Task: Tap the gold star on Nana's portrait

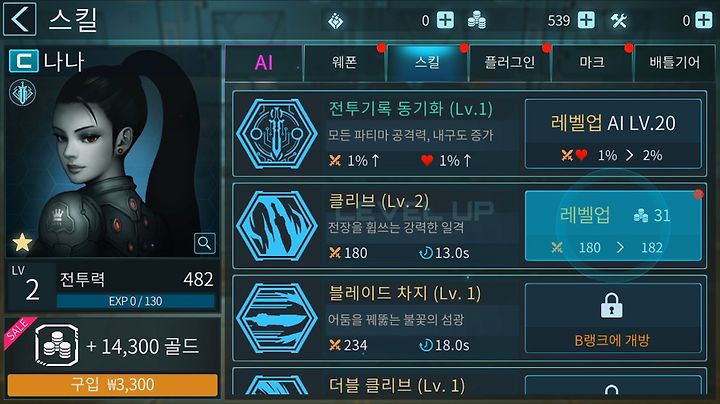Action: 22,242
